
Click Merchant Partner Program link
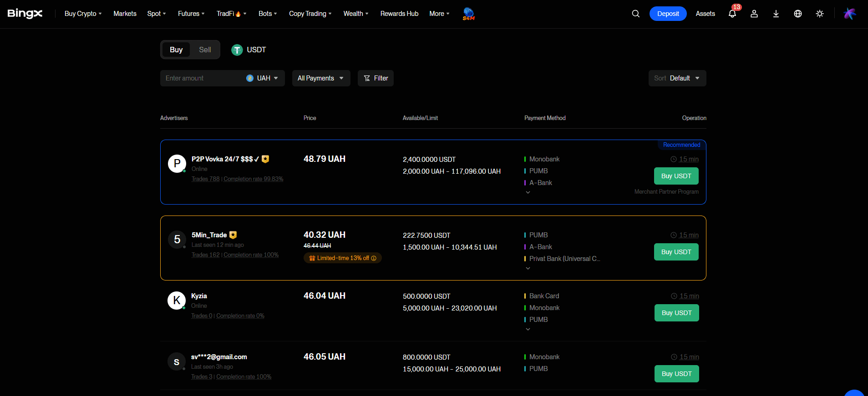point(666,192)
